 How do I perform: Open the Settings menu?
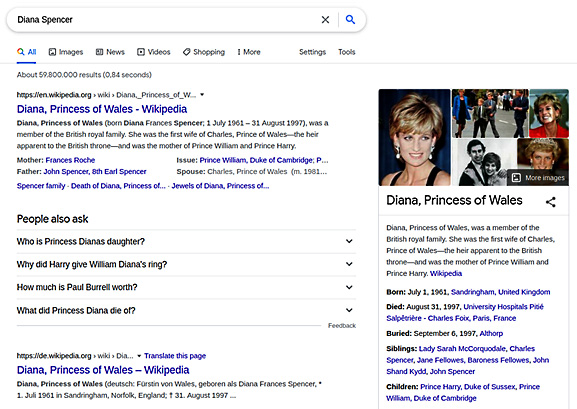312,52
